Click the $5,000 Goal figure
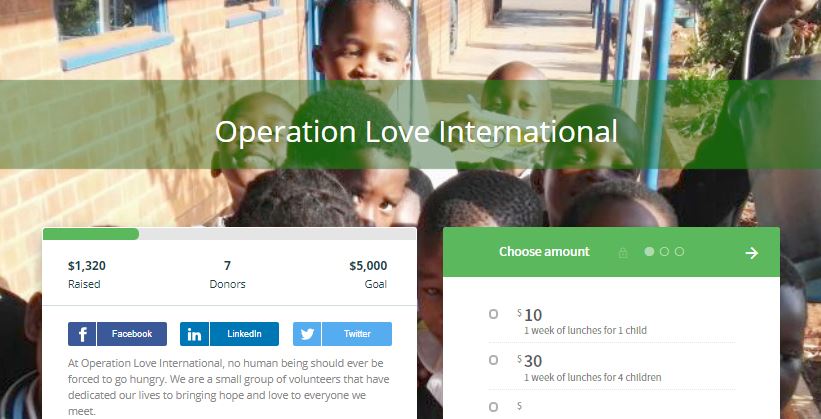Screen dimensions: 821x419 click(368, 274)
